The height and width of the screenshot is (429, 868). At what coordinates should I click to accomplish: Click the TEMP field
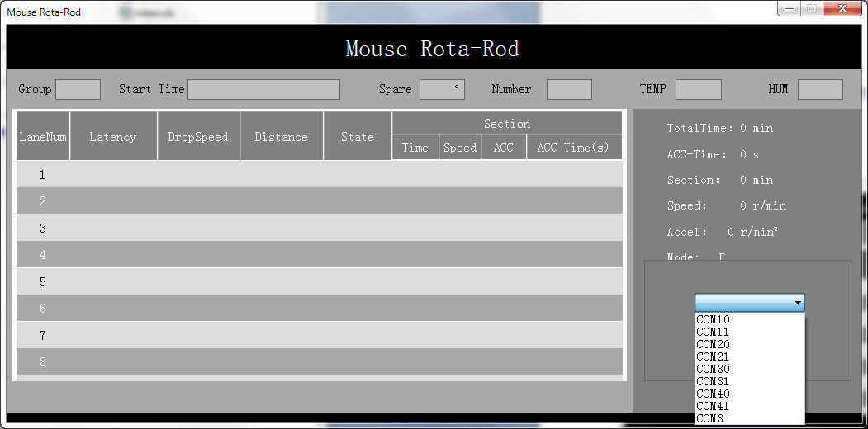pyautogui.click(x=698, y=89)
